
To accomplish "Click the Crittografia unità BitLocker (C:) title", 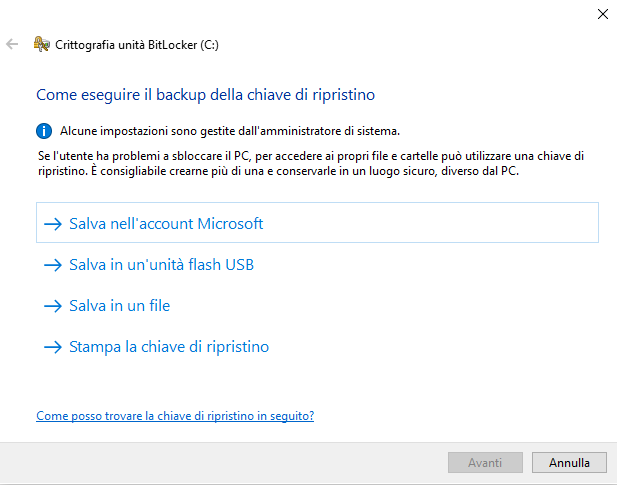I will tap(137, 45).
